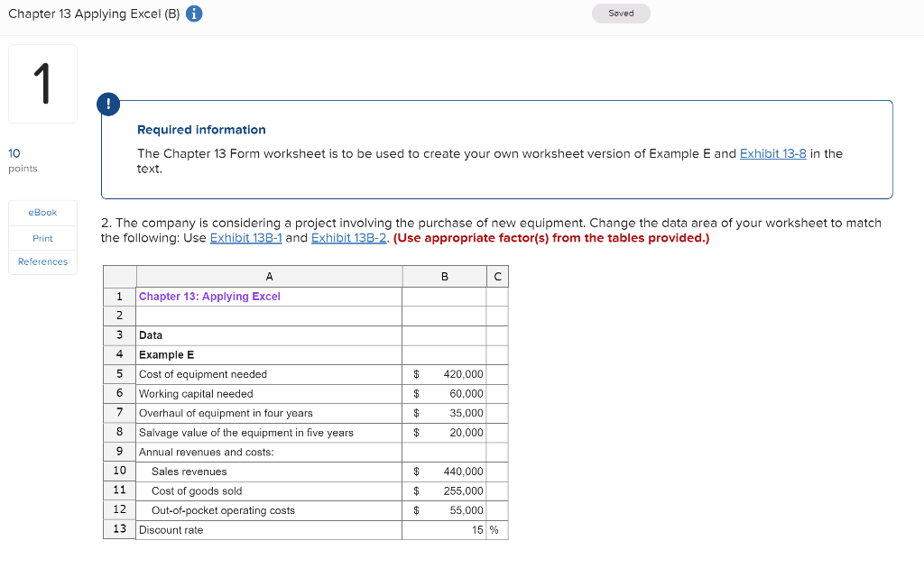
Task: Open Exhibit 13B-1 table
Action: [246, 237]
